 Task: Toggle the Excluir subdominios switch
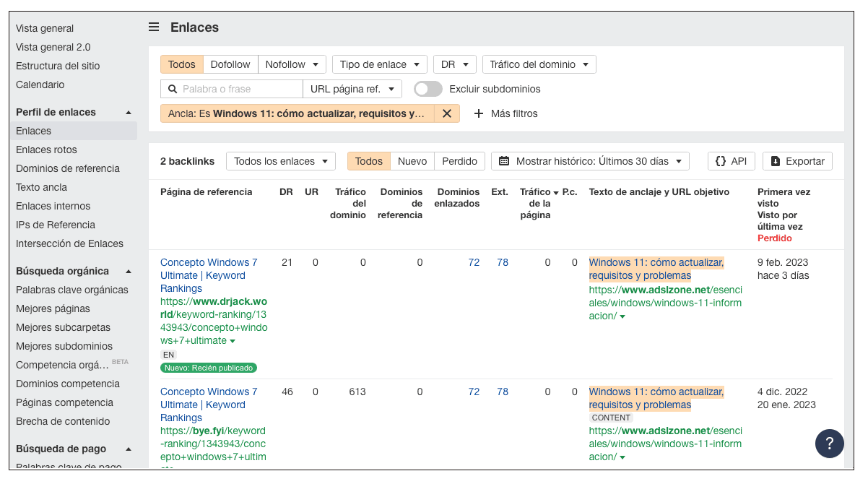tap(428, 89)
